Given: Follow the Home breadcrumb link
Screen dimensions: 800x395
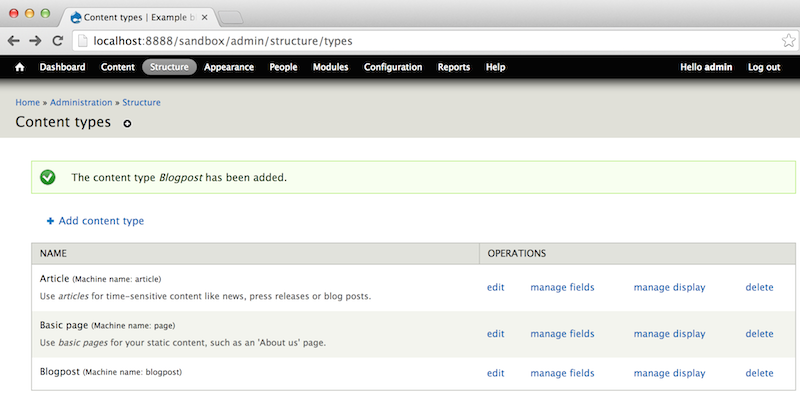Looking at the screenshot, I should click(28, 103).
